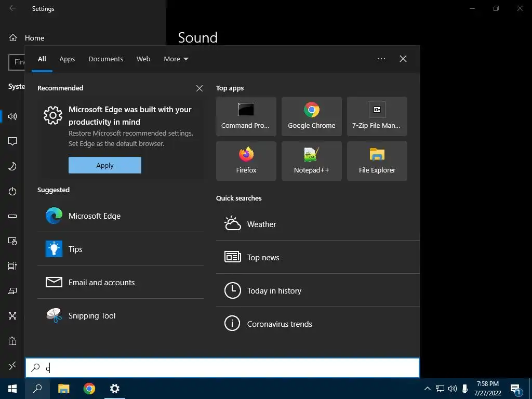Click microphone tray icon

pos(465,389)
